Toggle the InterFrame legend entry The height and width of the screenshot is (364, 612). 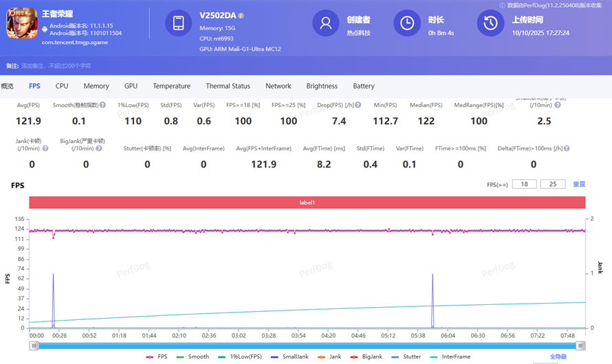tap(449, 357)
